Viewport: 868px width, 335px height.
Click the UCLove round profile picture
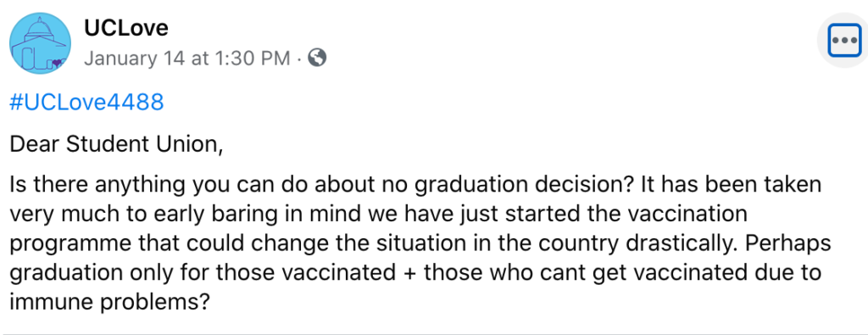[41, 43]
